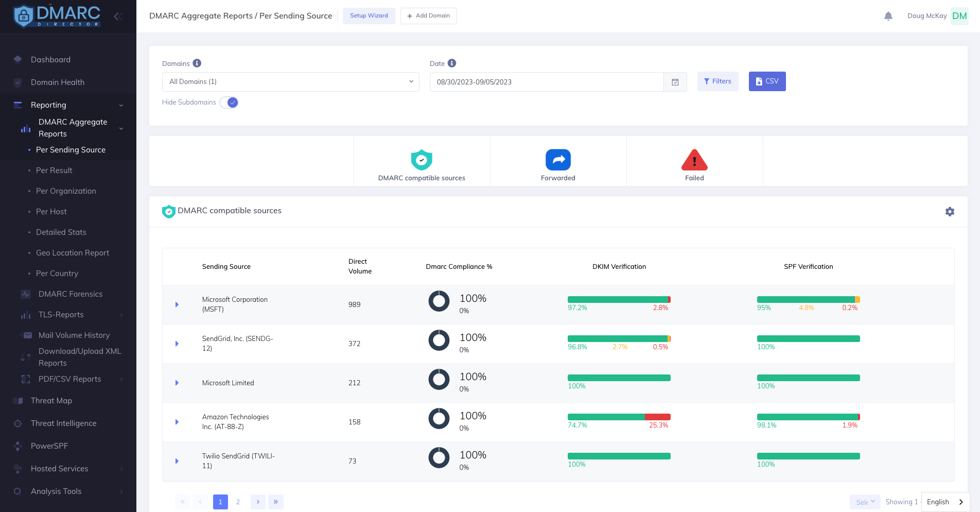Open Detailed Stats report
Screen dimensions: 980x512
tap(61, 232)
